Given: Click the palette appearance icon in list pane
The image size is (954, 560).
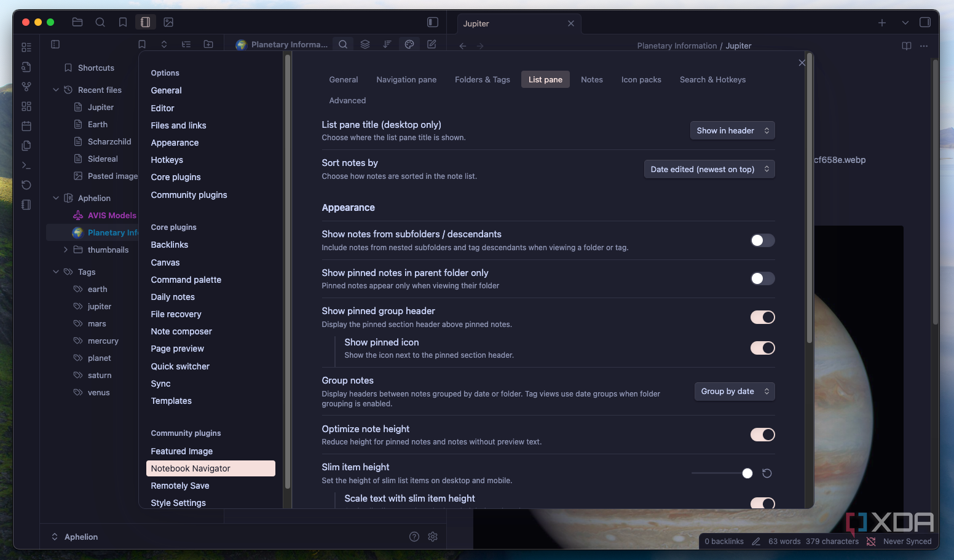Looking at the screenshot, I should (409, 44).
